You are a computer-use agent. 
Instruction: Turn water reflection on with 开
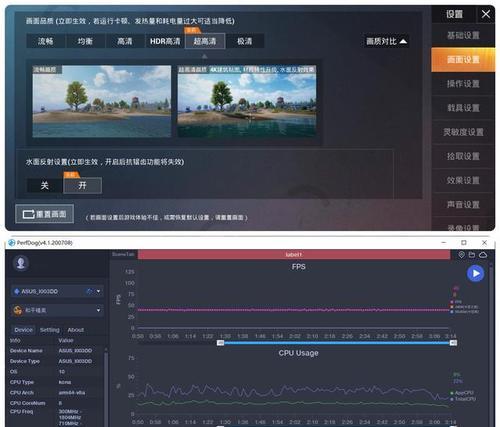coord(82,186)
